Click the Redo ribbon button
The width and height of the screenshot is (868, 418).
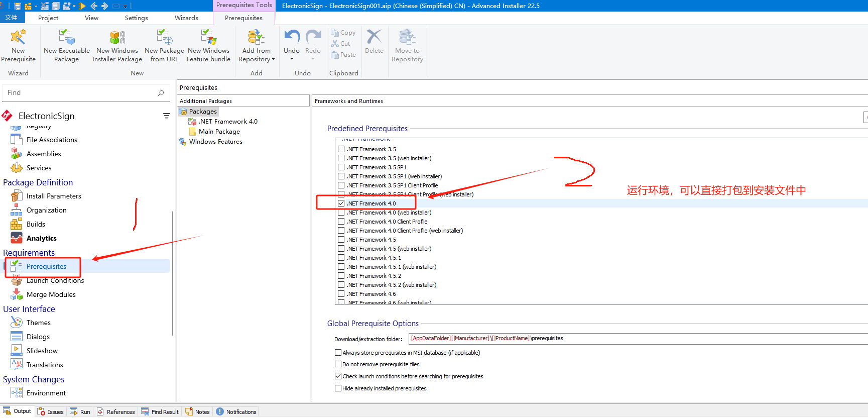(x=313, y=41)
